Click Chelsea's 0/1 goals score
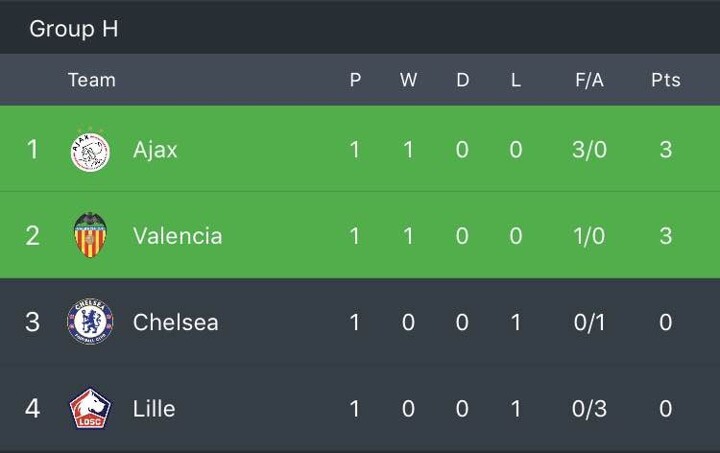The image size is (720, 453). click(589, 322)
